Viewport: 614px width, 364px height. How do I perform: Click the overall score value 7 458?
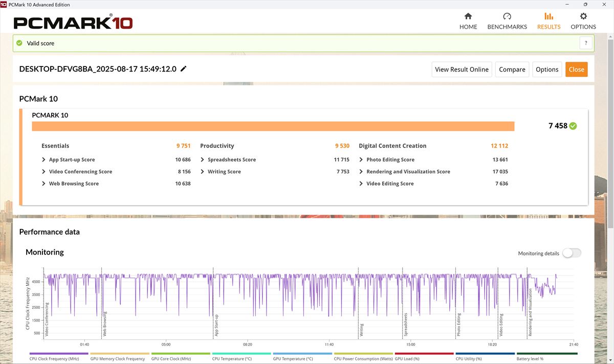click(558, 126)
